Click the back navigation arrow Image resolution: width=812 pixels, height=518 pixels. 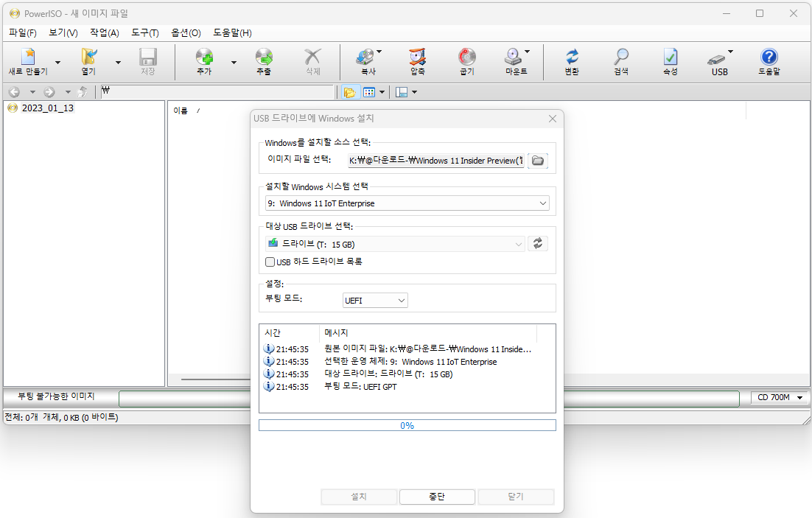(x=15, y=92)
